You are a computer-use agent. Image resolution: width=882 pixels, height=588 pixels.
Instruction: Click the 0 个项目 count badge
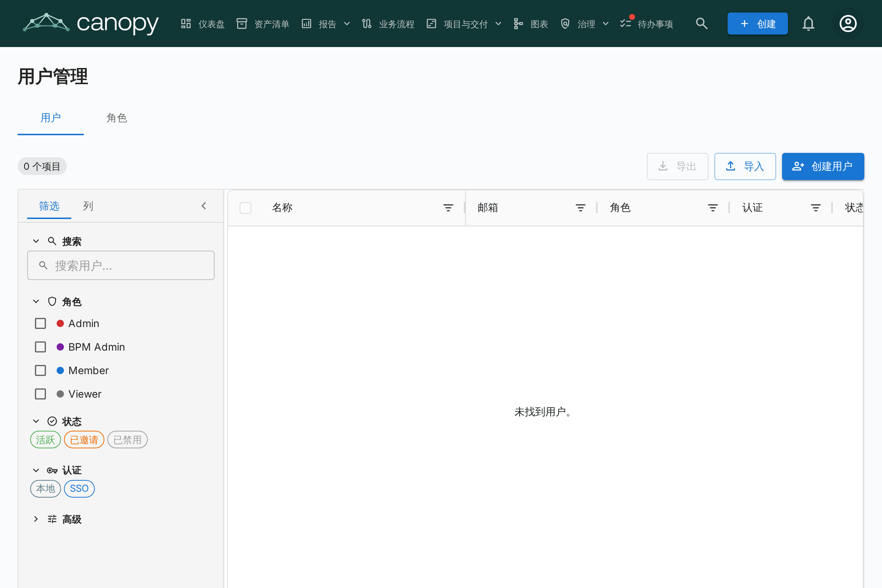pos(42,166)
